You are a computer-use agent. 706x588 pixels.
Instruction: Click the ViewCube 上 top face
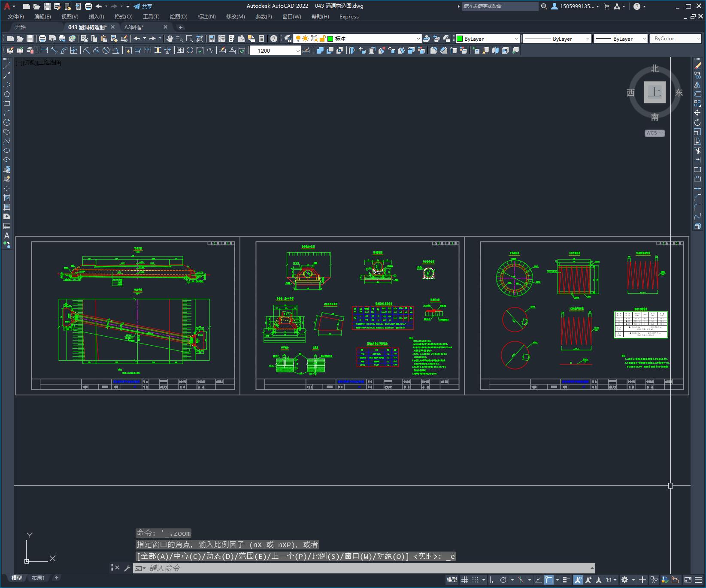[x=655, y=92]
